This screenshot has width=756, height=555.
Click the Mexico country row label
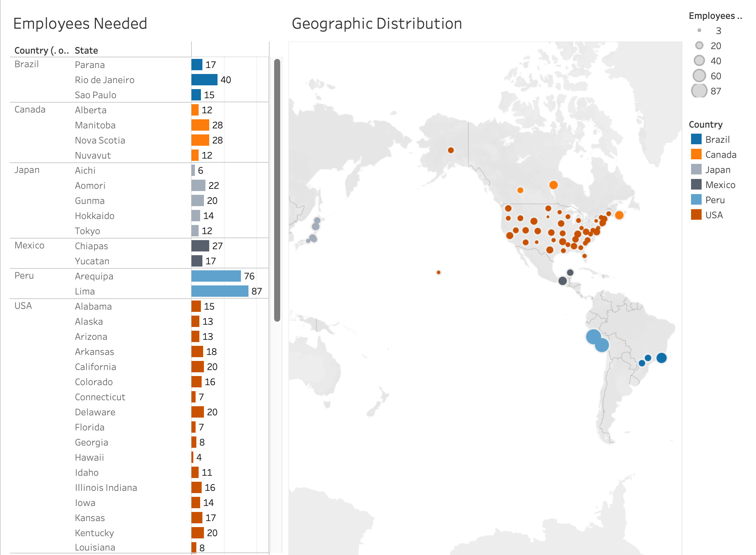click(29, 245)
